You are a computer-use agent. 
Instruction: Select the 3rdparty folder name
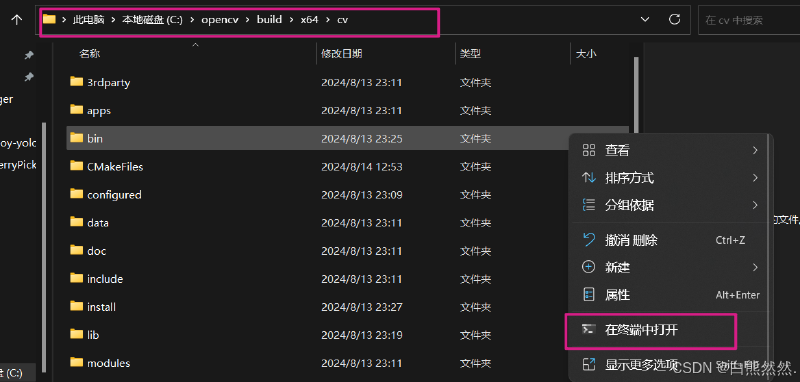109,83
